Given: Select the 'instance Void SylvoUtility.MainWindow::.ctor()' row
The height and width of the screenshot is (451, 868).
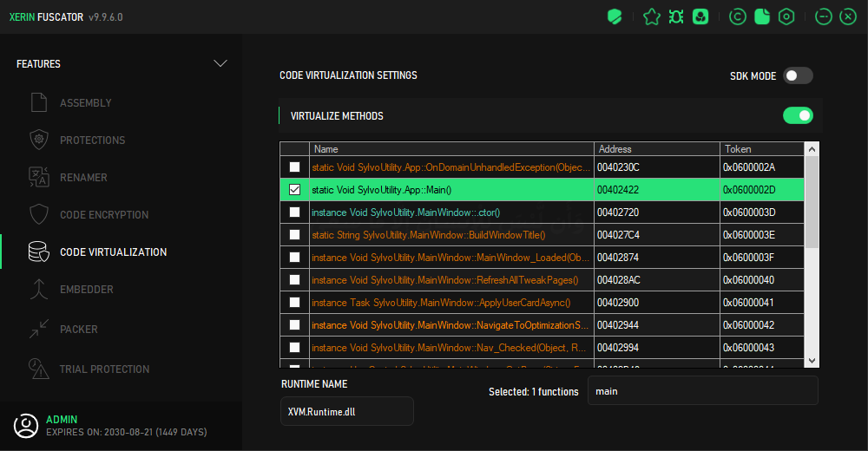Looking at the screenshot, I should click(542, 212).
